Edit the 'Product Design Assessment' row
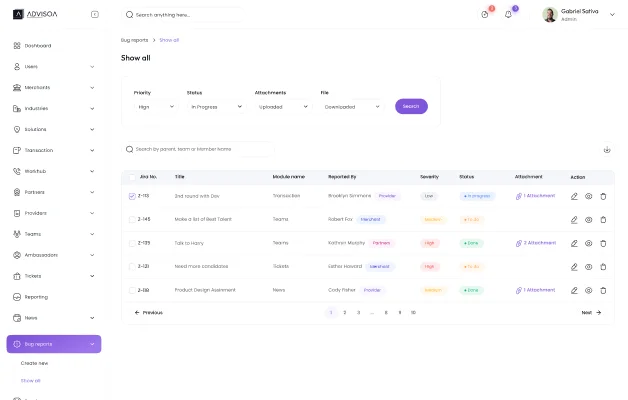This screenshot has width=628, height=400. (x=574, y=290)
